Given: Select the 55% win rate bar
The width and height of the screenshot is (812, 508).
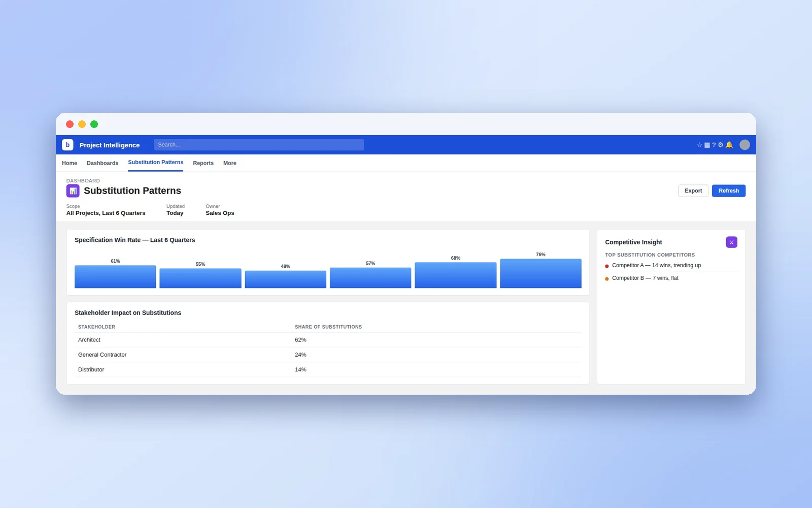Looking at the screenshot, I should click(200, 278).
